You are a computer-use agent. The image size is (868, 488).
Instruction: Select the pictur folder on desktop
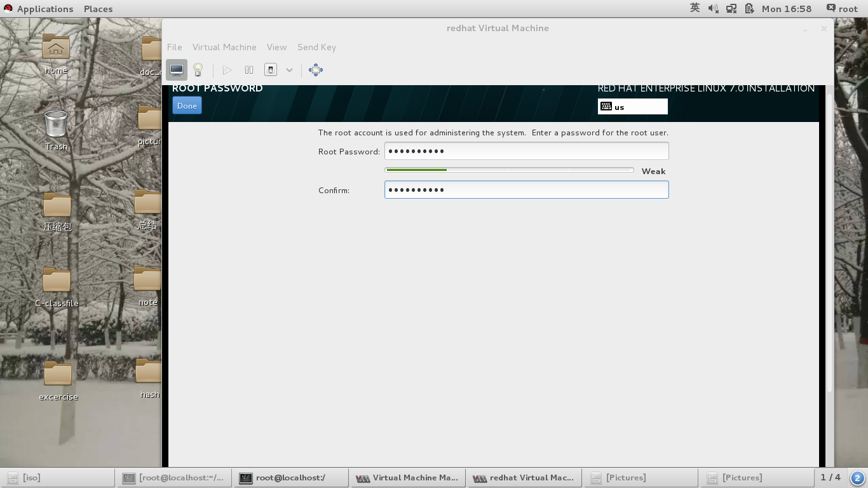click(x=149, y=126)
